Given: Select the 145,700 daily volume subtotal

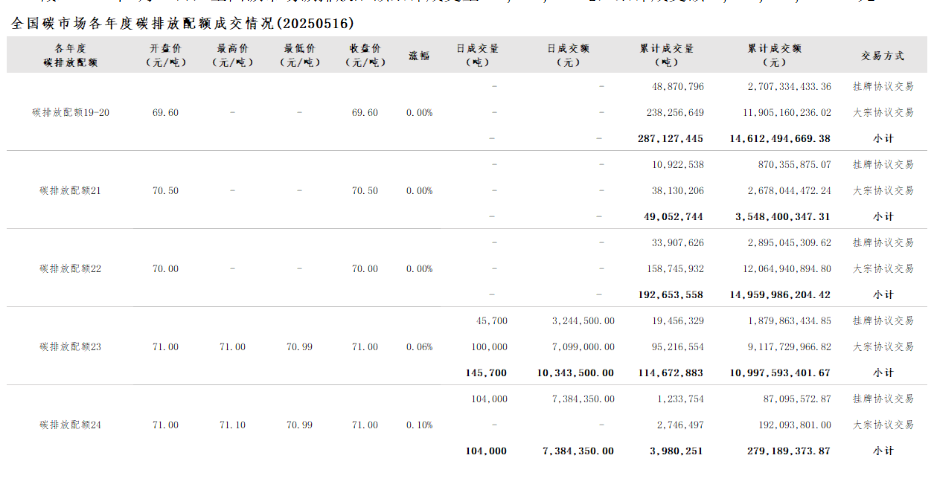Looking at the screenshot, I should click(x=486, y=372).
